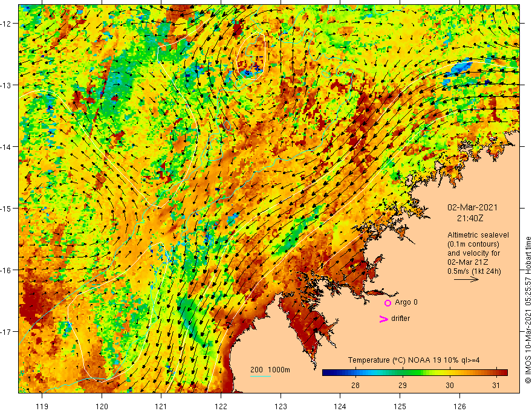The height and width of the screenshot is (411, 532).
Task: Click the 'and velocity for' caption line
Action: 473,253
